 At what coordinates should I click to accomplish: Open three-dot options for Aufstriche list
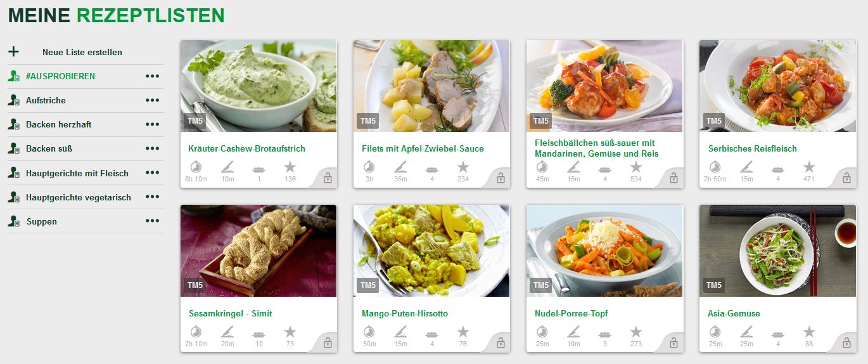pyautogui.click(x=152, y=100)
